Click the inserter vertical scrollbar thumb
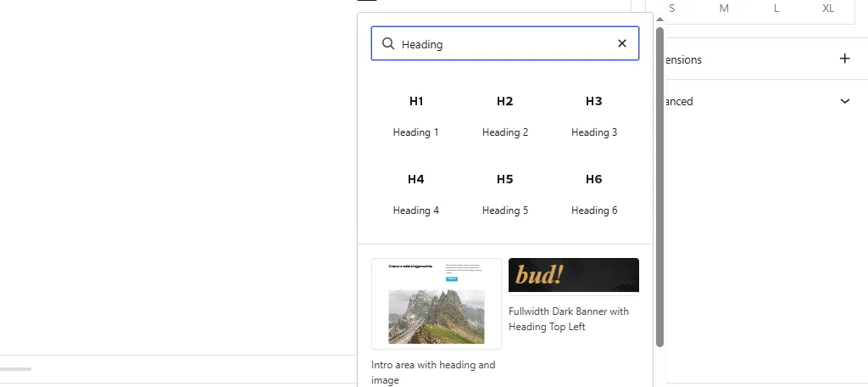The width and height of the screenshot is (868, 387). [659, 187]
